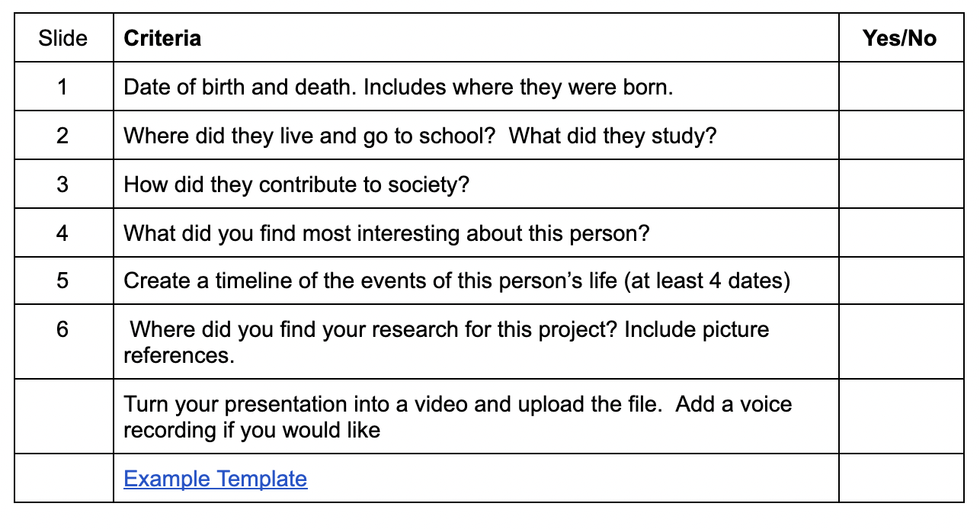
Task: Click the "Create a timeline" criteria text
Action: click(x=456, y=281)
